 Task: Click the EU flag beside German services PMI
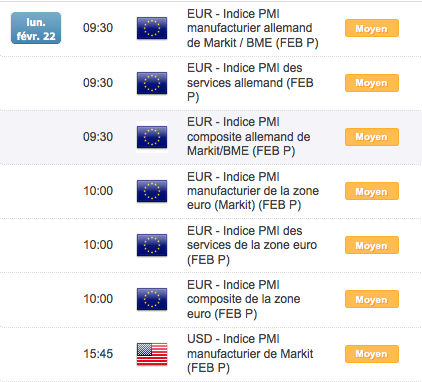(152, 83)
